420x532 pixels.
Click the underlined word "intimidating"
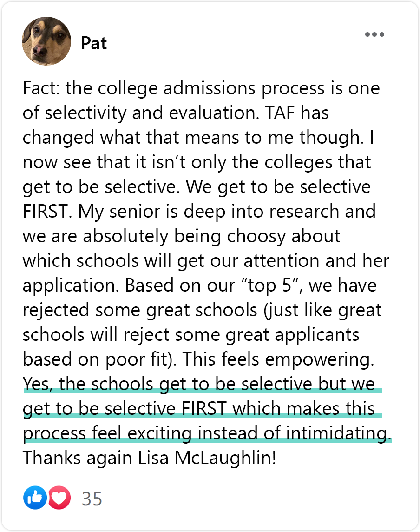click(x=336, y=433)
